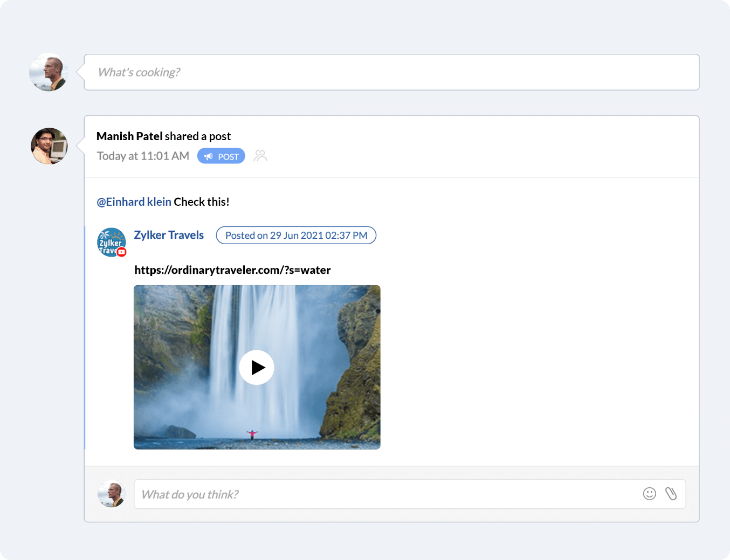Click the paperclip attachment icon
730x560 pixels.
pos(671,494)
